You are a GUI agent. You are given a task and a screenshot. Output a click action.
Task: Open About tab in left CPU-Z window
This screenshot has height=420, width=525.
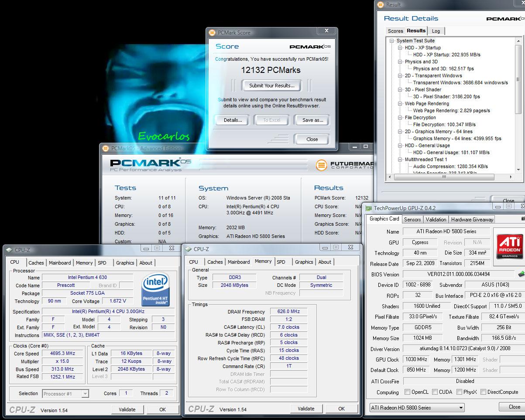click(146, 263)
